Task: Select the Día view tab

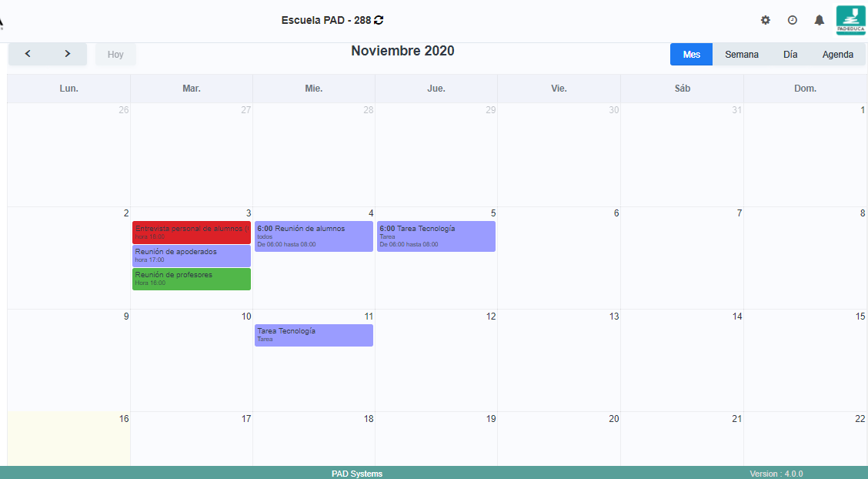Action: tap(790, 55)
